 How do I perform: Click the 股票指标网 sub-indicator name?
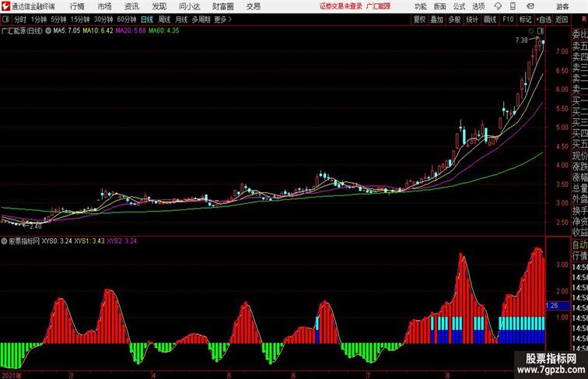pyautogui.click(x=24, y=241)
